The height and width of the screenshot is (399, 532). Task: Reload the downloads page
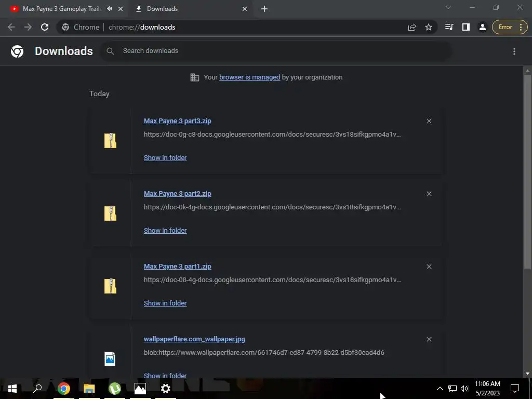45,27
